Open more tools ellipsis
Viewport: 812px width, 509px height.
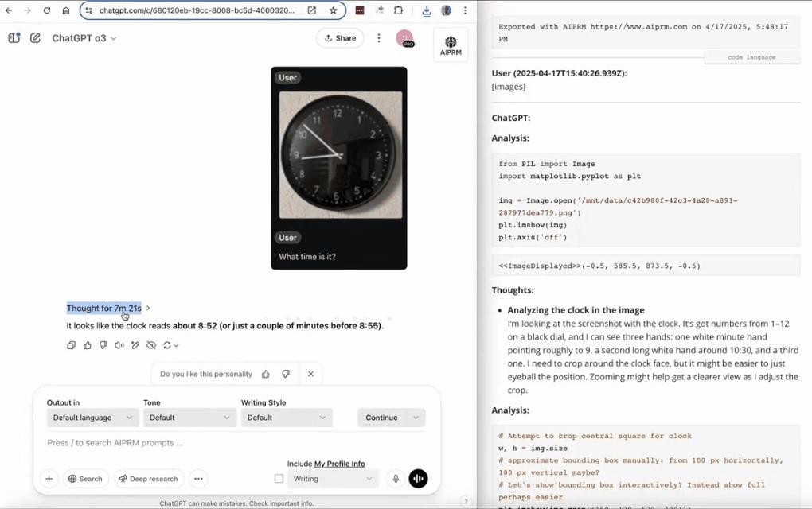point(198,479)
